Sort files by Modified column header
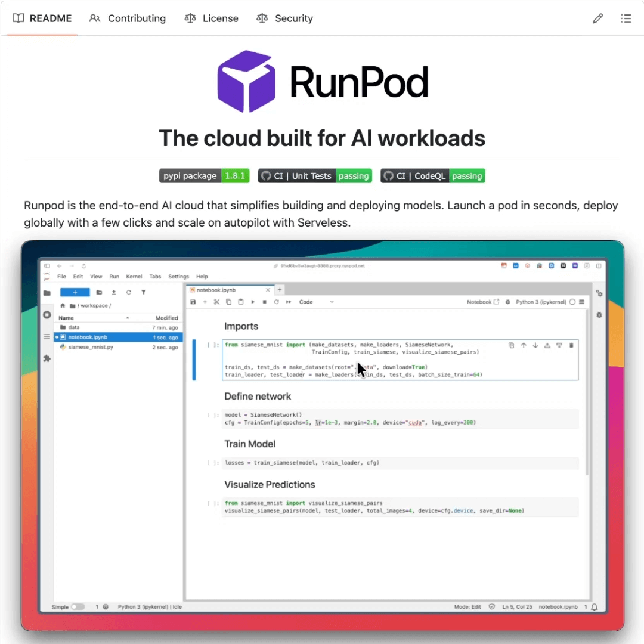This screenshot has width=644, height=644. coord(166,318)
